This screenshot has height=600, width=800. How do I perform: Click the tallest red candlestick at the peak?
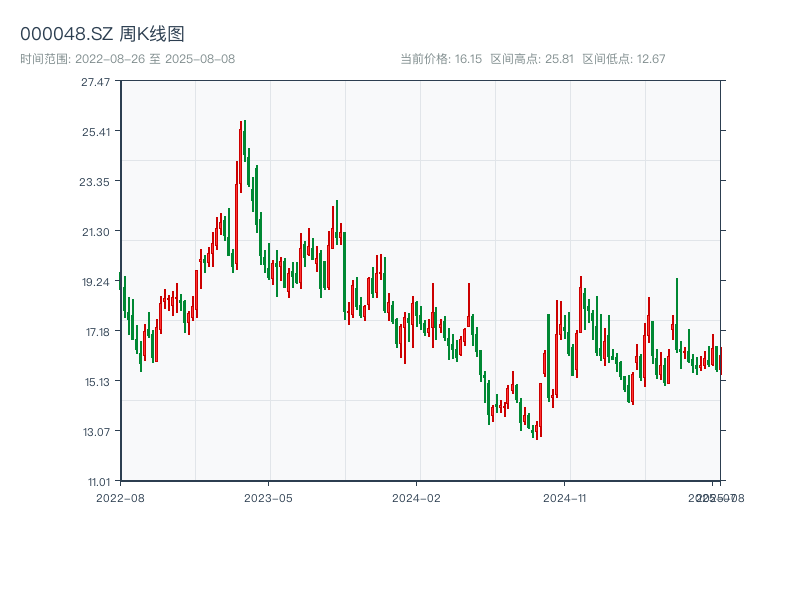click(241, 157)
